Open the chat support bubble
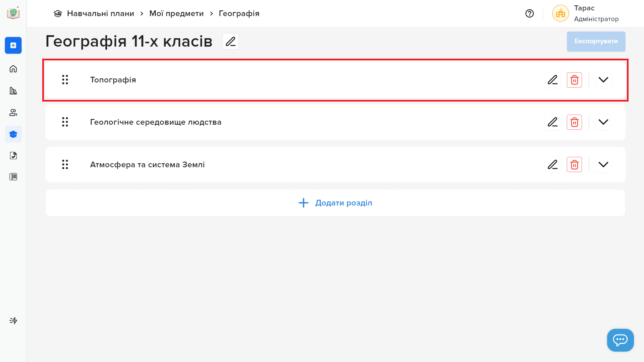644x362 pixels. point(620,340)
